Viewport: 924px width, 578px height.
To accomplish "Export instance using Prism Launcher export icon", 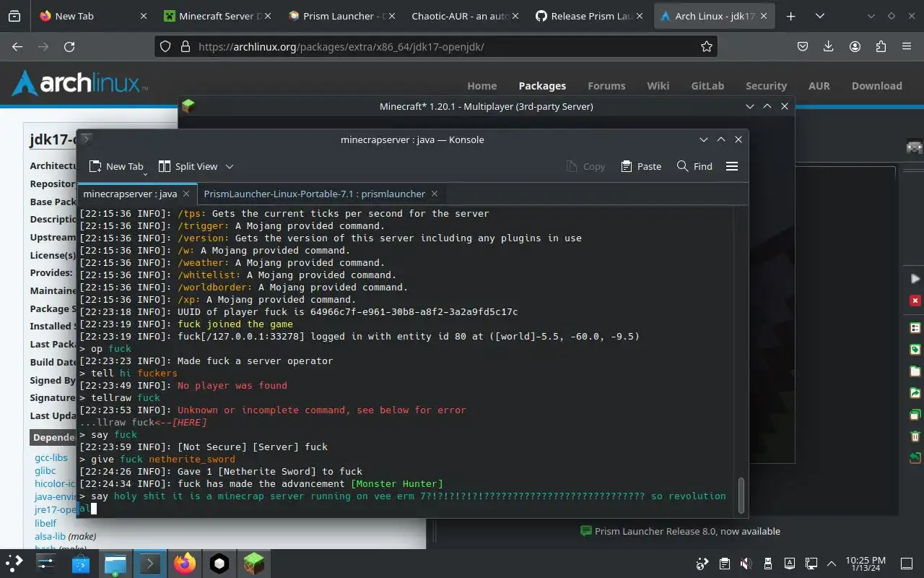I will pos(915,393).
